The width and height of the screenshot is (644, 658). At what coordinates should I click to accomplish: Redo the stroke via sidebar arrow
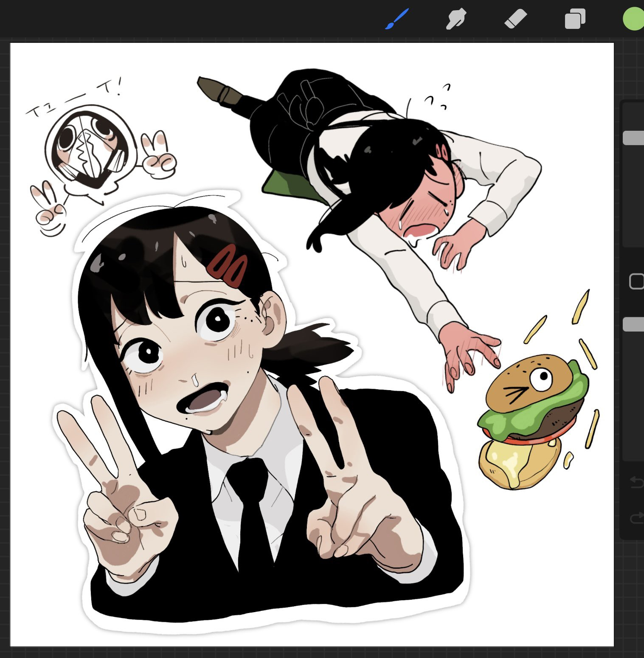[x=636, y=518]
